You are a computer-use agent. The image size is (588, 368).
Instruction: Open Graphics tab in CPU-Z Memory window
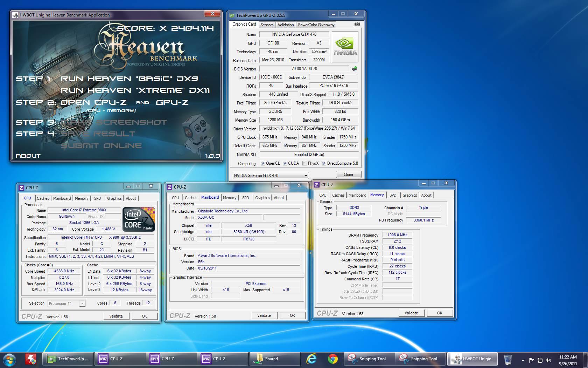coord(409,195)
